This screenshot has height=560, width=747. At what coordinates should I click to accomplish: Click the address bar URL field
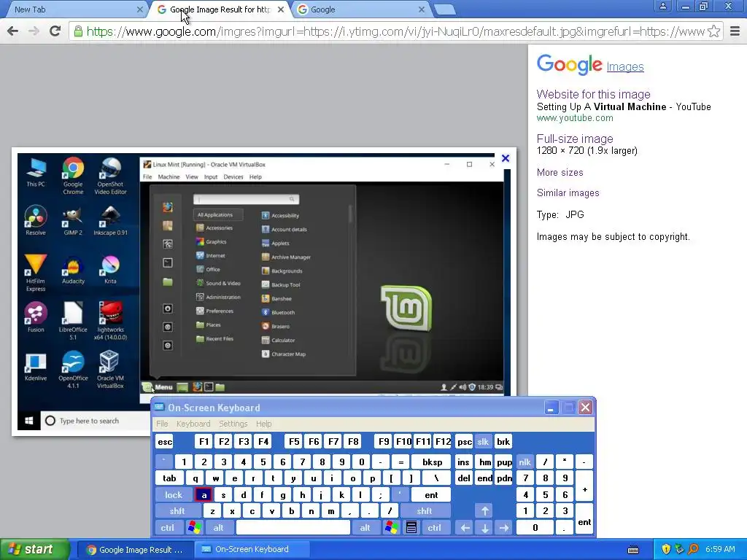tap(395, 31)
